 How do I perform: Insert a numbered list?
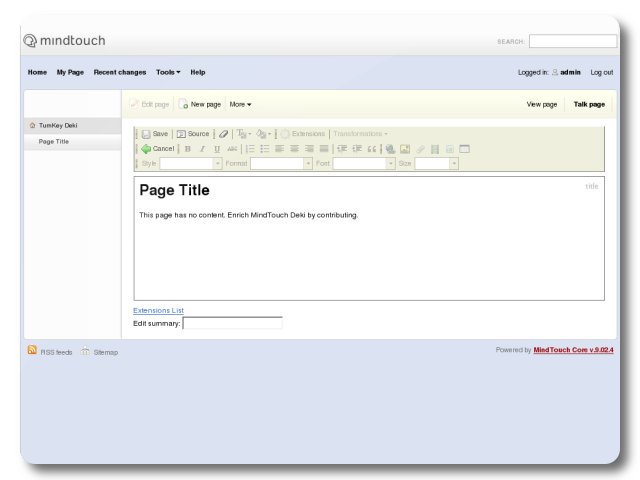(x=250, y=149)
